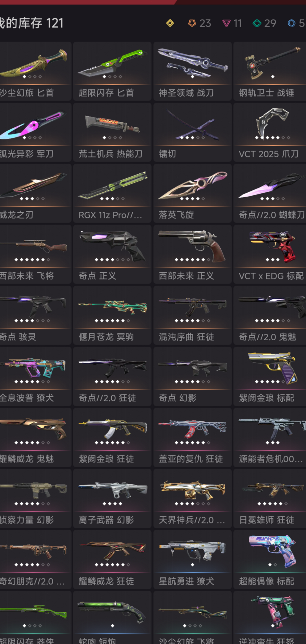This screenshot has width=306, height=644.
Task: Select the 离子武器 幻影 skin card
Action: pyautogui.click(x=112, y=498)
